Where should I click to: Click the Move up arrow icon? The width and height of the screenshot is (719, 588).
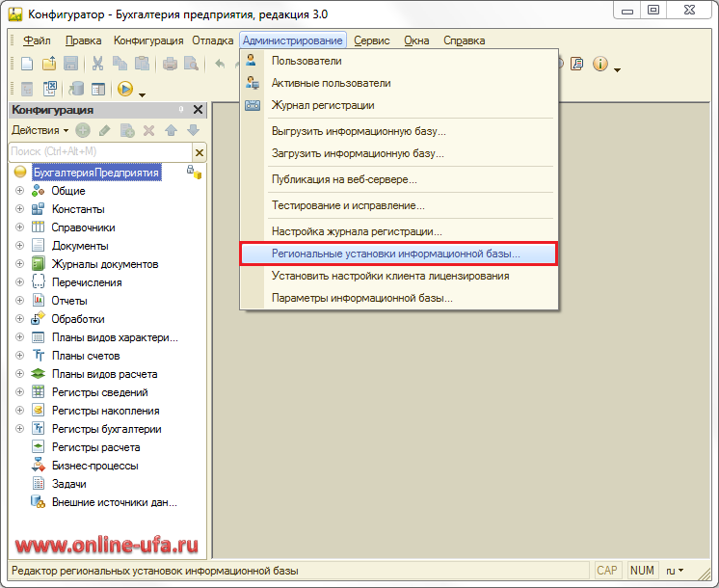pyautogui.click(x=171, y=131)
